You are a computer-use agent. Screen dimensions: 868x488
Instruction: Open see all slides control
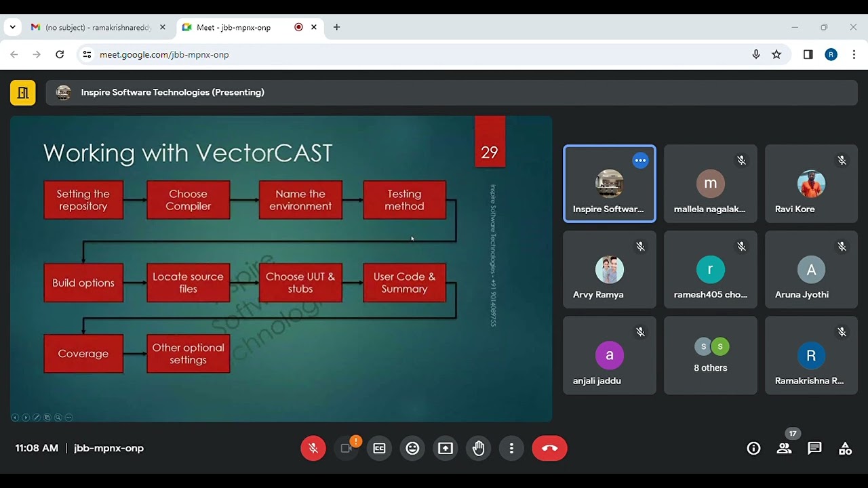pos(47,418)
